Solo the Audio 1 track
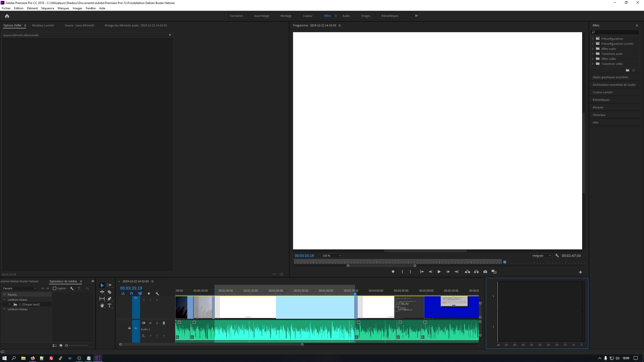Viewport: 644px width, 362px height. (157, 323)
